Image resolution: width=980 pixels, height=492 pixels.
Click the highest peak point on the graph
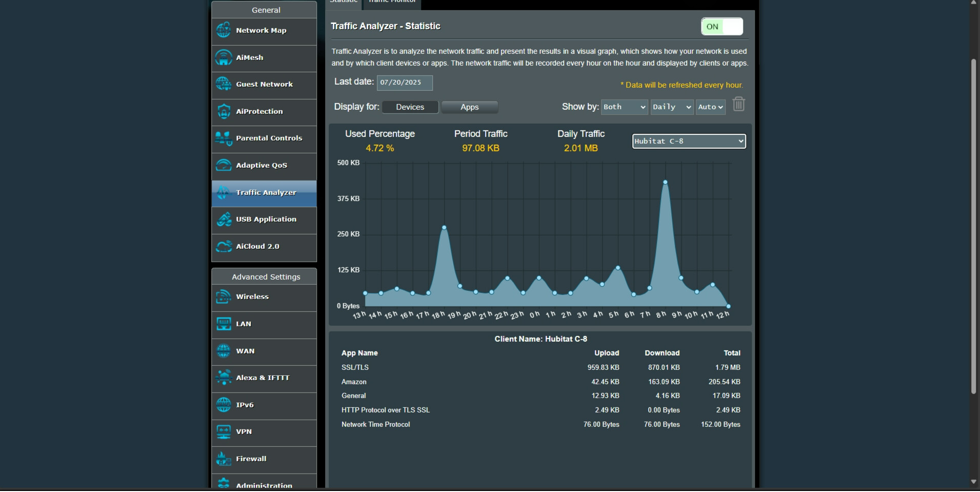(x=665, y=182)
